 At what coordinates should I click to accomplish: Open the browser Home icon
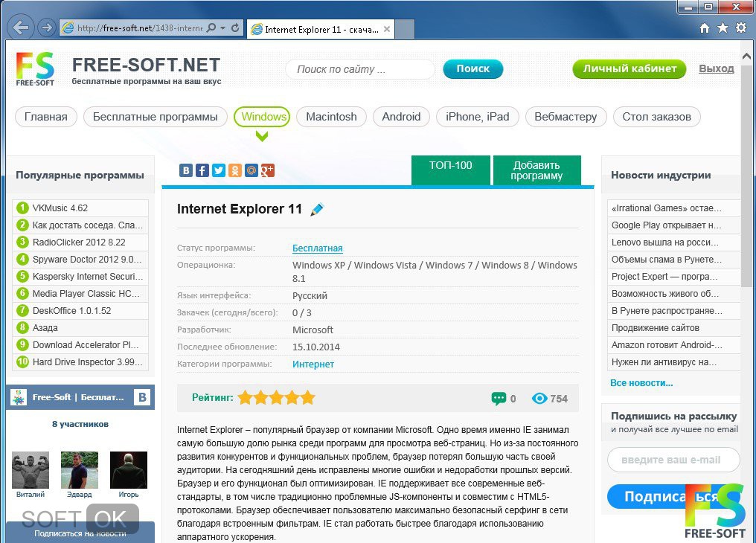pyautogui.click(x=705, y=28)
